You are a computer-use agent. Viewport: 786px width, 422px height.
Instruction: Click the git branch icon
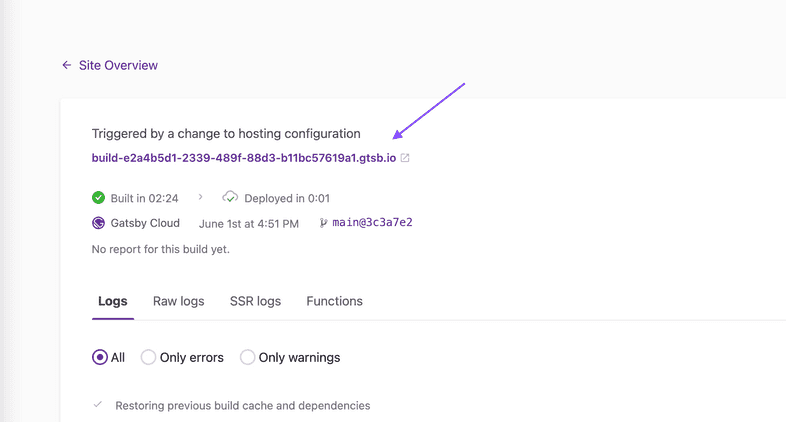pyautogui.click(x=323, y=223)
